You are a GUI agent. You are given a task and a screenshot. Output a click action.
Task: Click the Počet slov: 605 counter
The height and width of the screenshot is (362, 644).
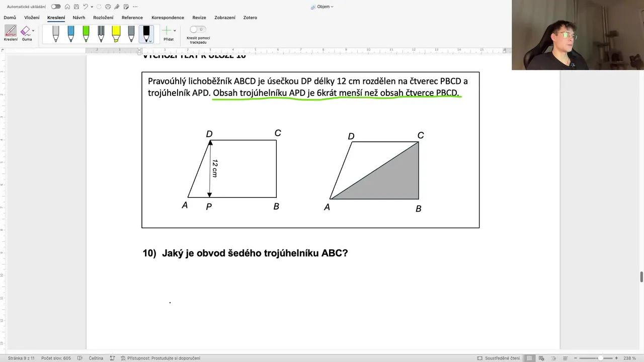pyautogui.click(x=56, y=358)
